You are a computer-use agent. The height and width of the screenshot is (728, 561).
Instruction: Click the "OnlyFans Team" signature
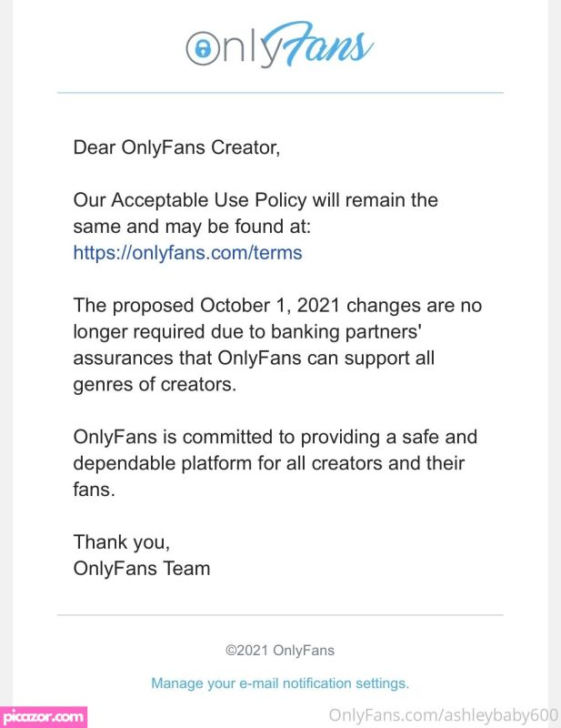coord(142,568)
